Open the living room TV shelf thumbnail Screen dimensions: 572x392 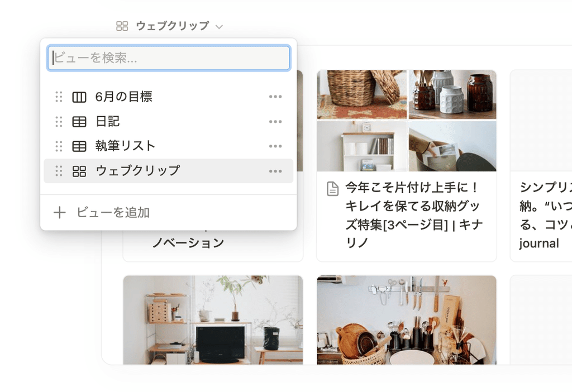pyautogui.click(x=213, y=320)
